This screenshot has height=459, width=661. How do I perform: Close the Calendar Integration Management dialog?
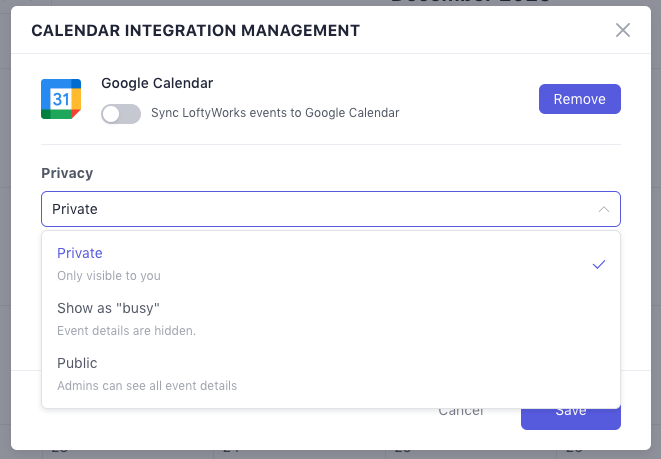tap(623, 30)
